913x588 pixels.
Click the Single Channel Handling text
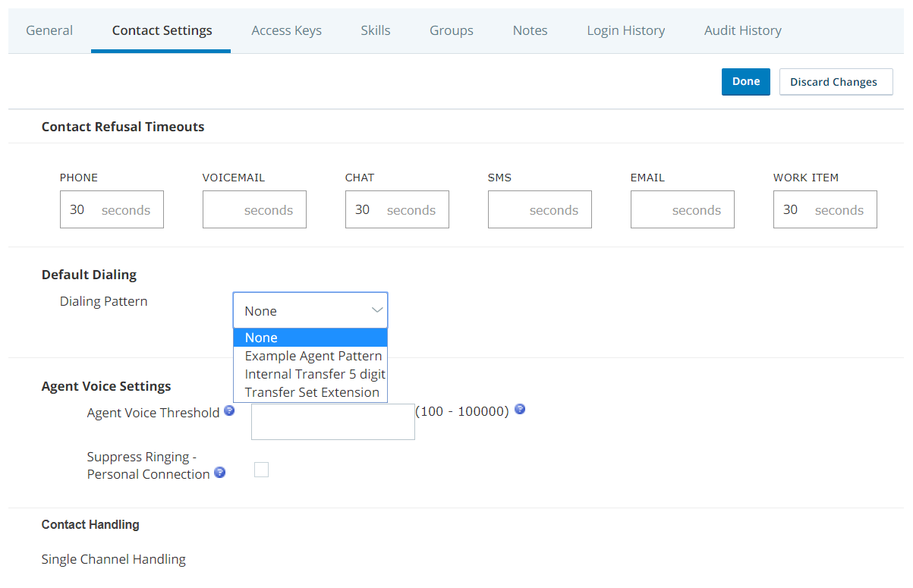pos(114,559)
